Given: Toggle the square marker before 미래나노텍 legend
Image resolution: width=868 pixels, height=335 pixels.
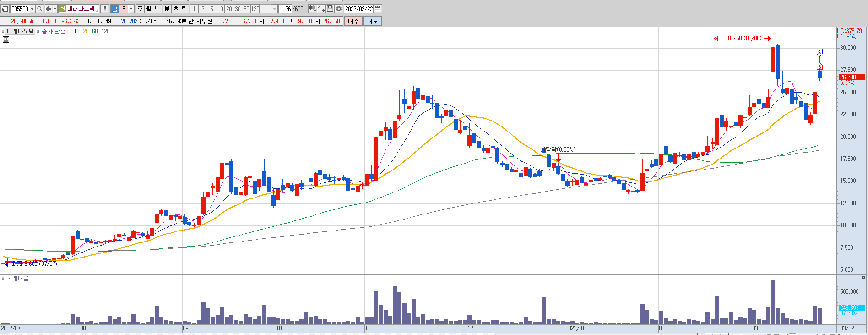Looking at the screenshot, I should (3, 31).
